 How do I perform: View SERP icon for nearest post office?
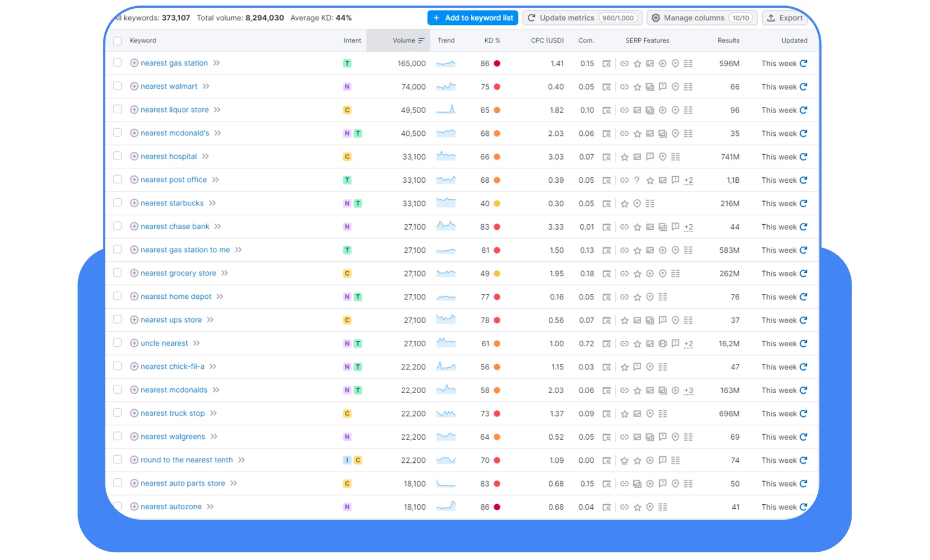pyautogui.click(x=607, y=180)
